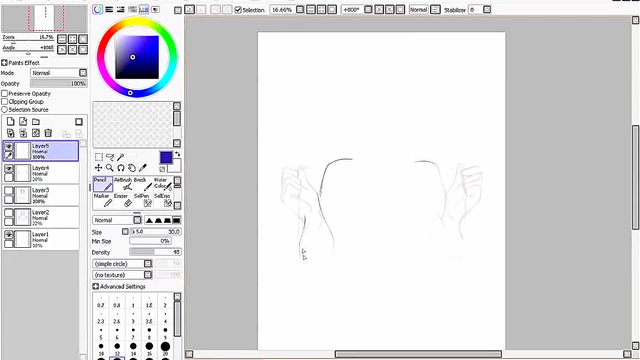This screenshot has height=360, width=640.
Task: Toggle the color mixer panel icon
Action: point(132,9)
